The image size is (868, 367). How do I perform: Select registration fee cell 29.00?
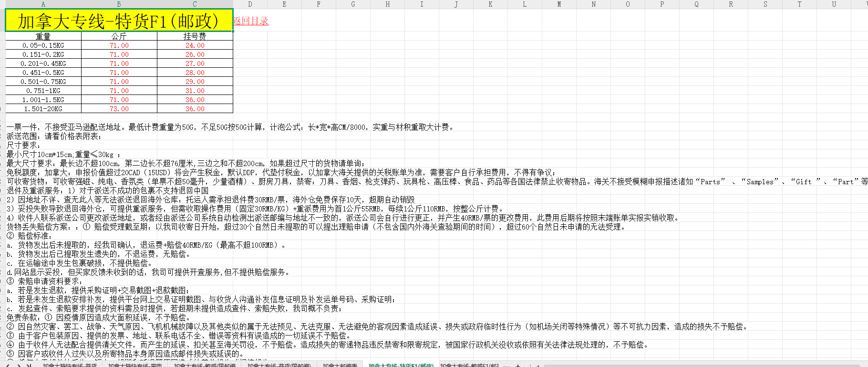(x=195, y=82)
